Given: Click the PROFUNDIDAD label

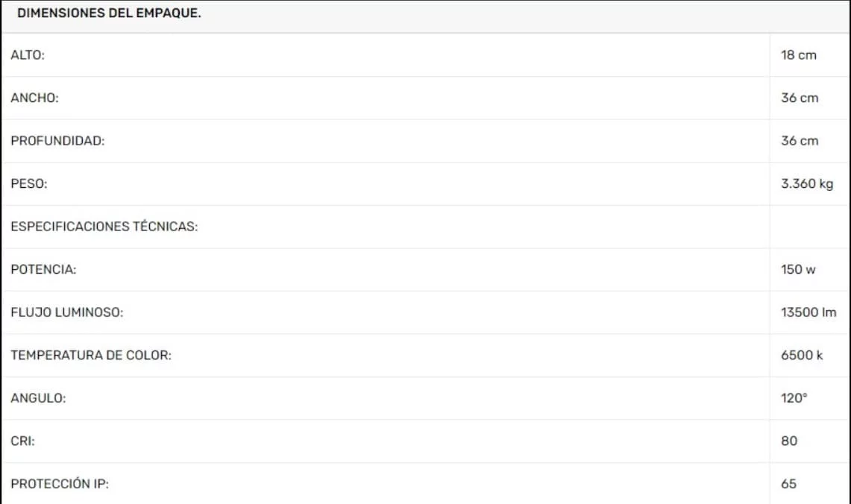Looking at the screenshot, I should pos(57,140).
